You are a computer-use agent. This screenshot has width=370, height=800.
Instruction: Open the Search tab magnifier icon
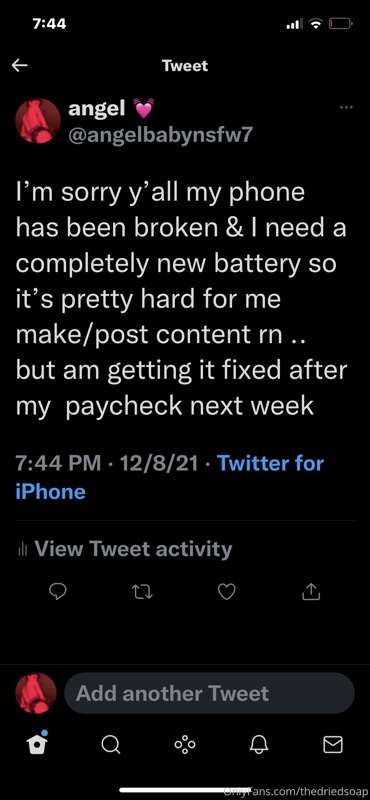click(x=111, y=745)
